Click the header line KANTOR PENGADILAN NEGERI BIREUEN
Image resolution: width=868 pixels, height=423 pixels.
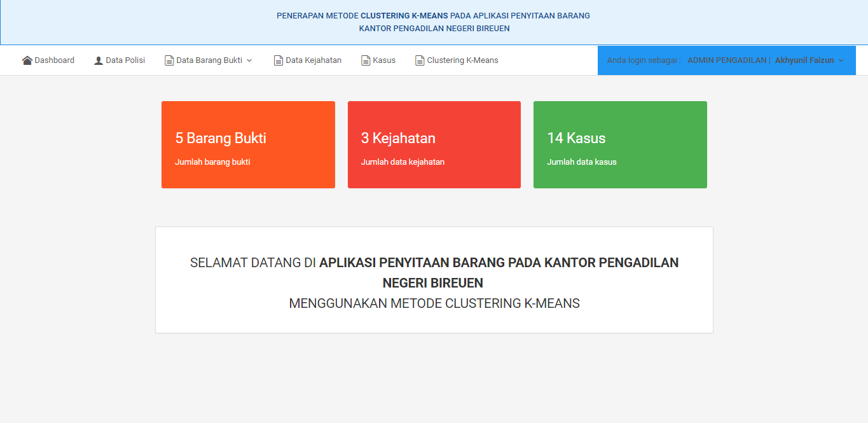[x=434, y=29]
